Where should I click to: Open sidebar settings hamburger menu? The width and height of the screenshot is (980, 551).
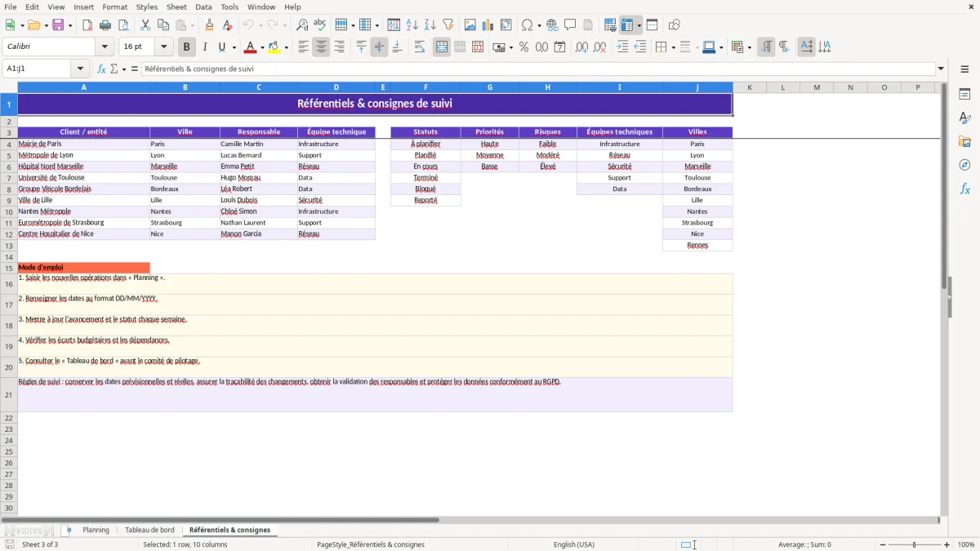click(x=964, y=69)
